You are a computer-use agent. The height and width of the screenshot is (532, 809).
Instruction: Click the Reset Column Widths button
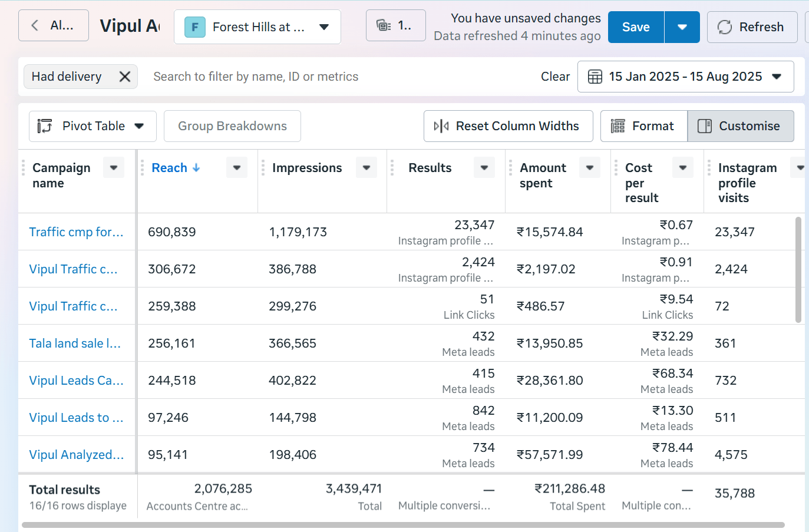pos(508,126)
